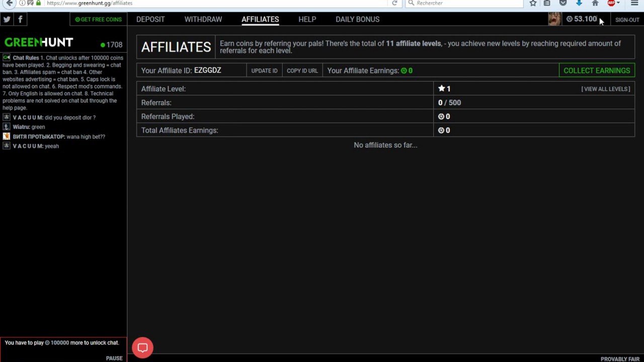Screen dimensions: 644x362
Task: Select the Affiliates tab
Action: (260, 19)
